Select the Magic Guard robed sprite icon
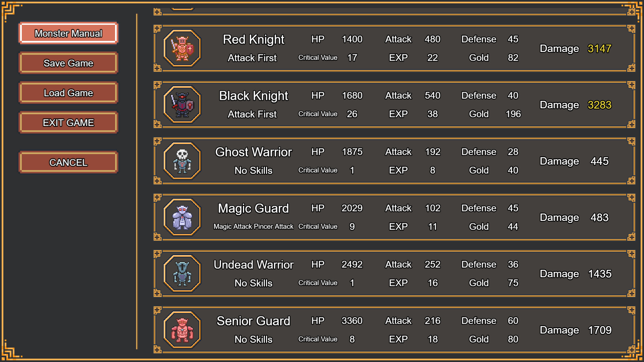The height and width of the screenshot is (362, 644). pyautogui.click(x=181, y=217)
